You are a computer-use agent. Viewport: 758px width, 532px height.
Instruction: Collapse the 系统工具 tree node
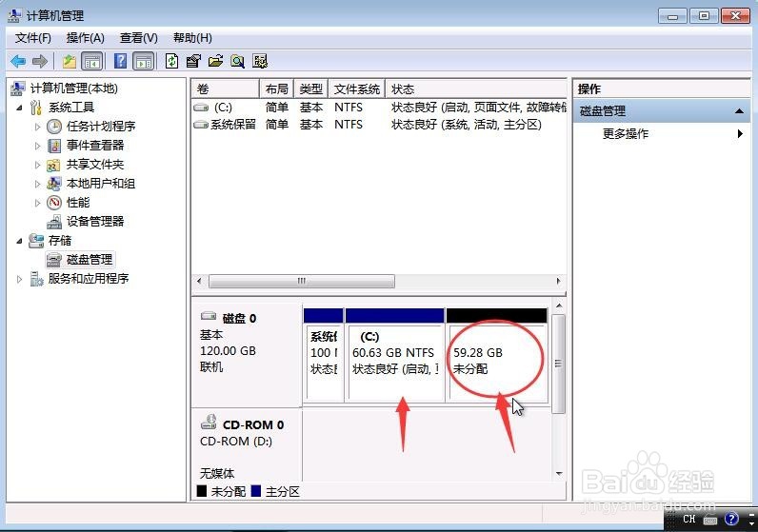coord(19,108)
